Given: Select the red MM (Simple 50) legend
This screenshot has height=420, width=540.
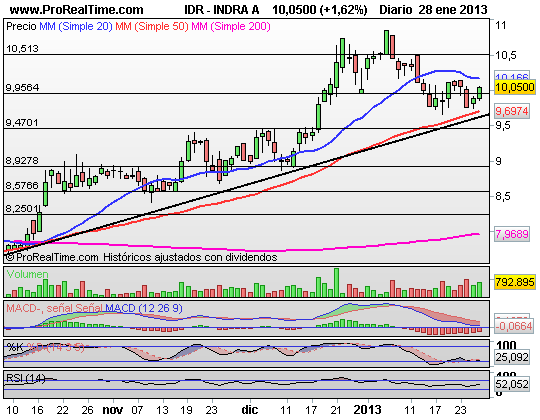Looking at the screenshot, I should tap(152, 26).
